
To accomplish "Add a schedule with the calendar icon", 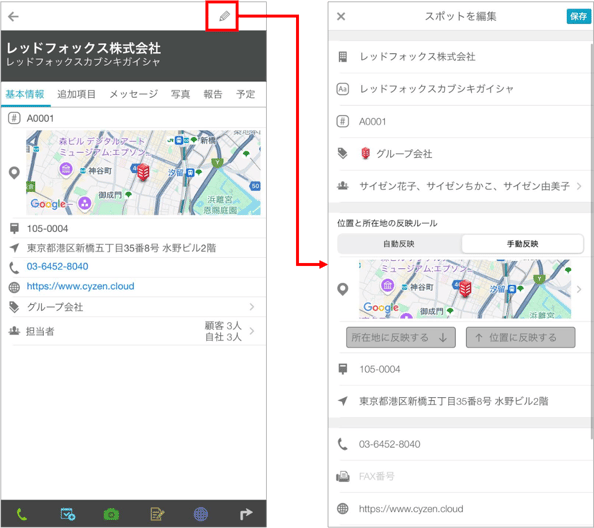I will pyautogui.click(x=68, y=514).
